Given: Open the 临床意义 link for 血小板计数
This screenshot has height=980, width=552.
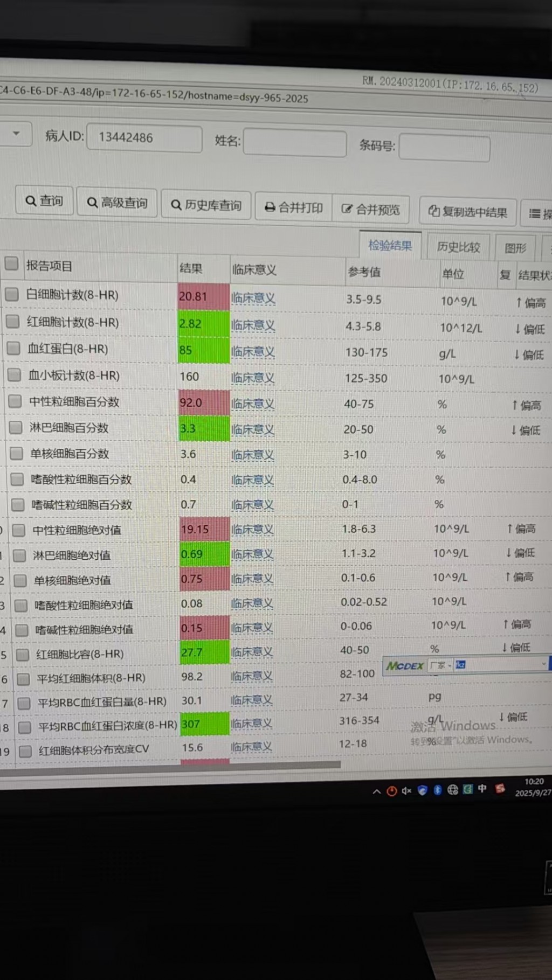Looking at the screenshot, I should point(253,378).
